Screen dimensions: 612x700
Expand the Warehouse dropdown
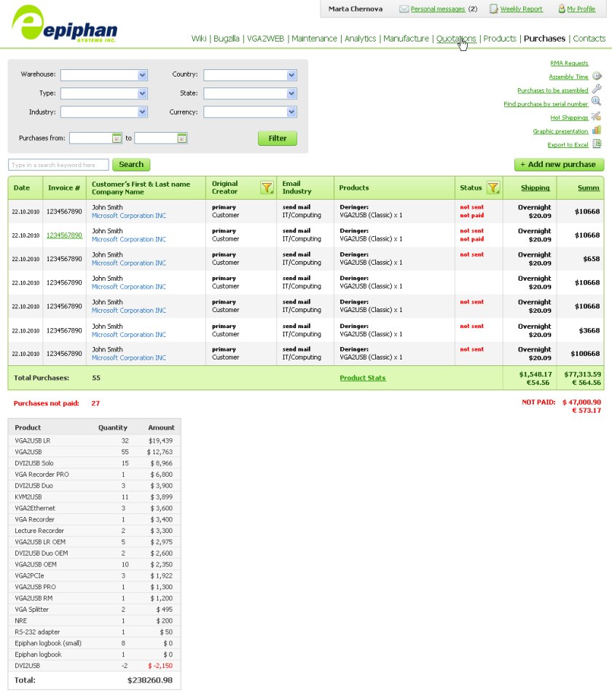coord(143,75)
